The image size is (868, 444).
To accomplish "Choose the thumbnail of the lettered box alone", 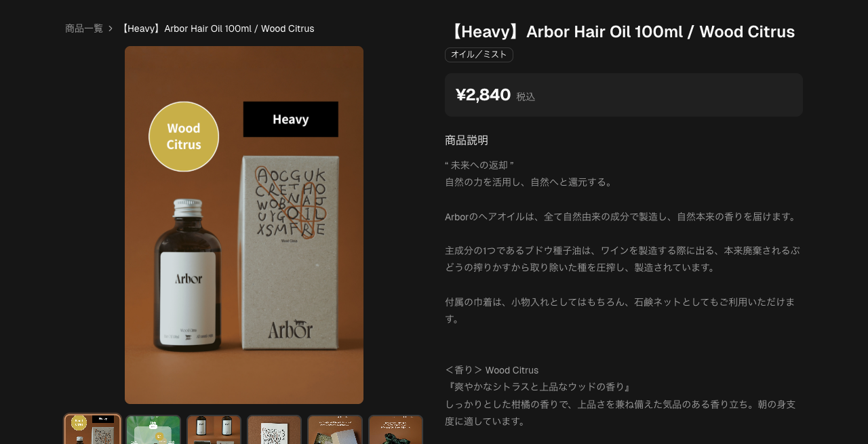I will pyautogui.click(x=275, y=429).
